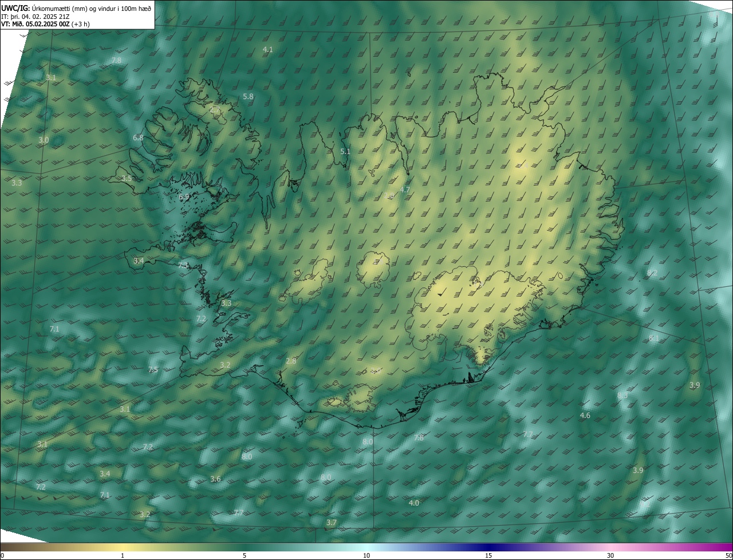Click the 4.6 value label on the map

[x=585, y=415]
